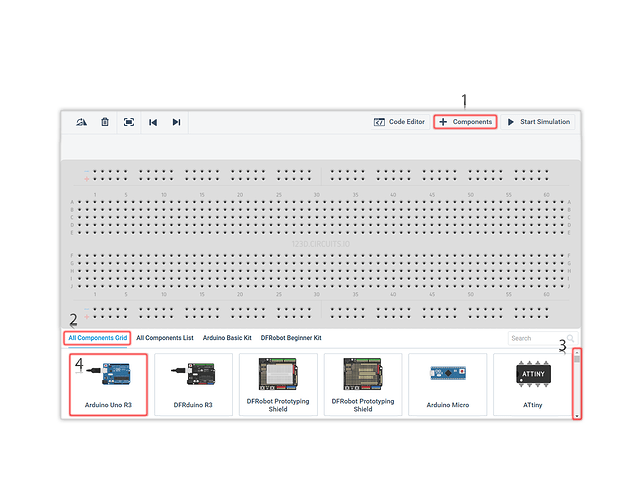Open the Code Editor
The width and height of the screenshot is (625, 500).
click(399, 122)
